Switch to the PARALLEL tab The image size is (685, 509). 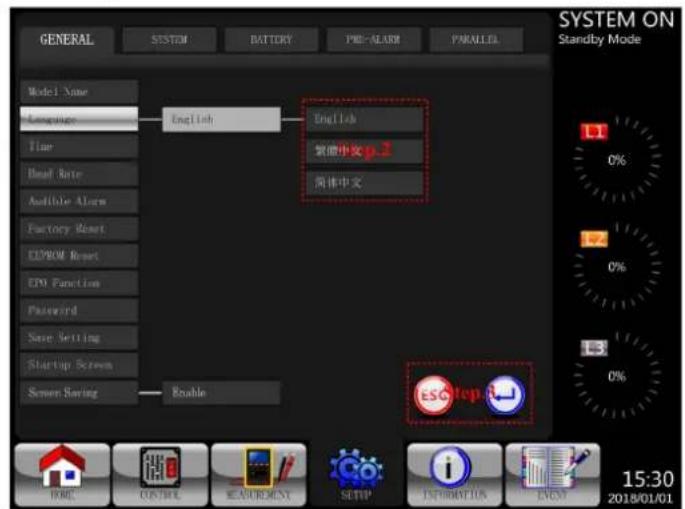click(x=476, y=40)
